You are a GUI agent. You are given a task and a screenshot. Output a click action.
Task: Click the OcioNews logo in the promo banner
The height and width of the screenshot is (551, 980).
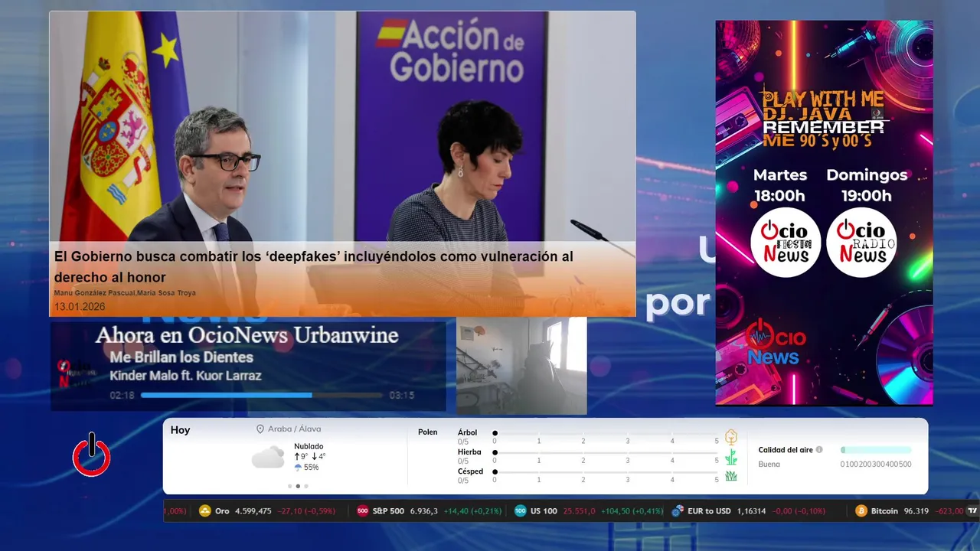pos(775,343)
